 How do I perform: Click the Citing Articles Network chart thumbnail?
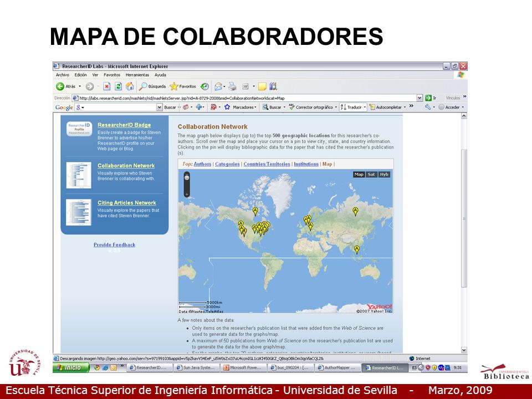tap(79, 212)
